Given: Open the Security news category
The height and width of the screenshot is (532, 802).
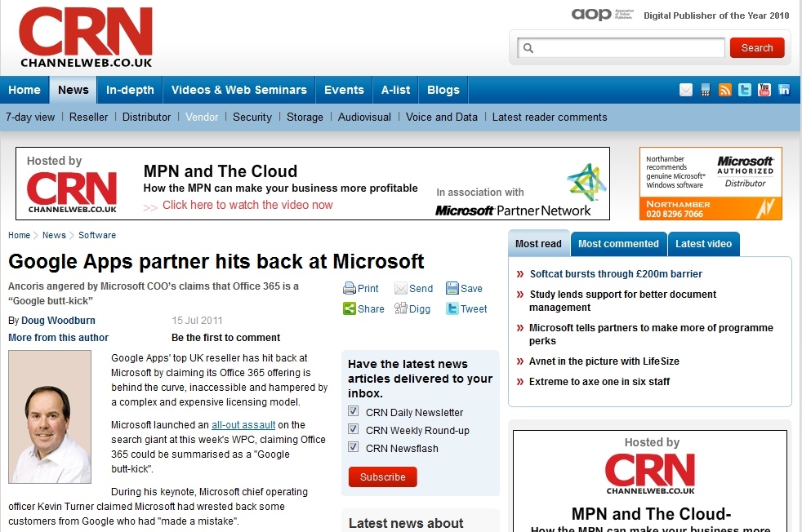Looking at the screenshot, I should (252, 117).
